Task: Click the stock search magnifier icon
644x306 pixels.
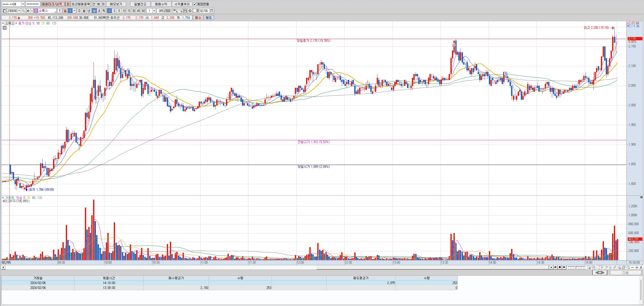Action: (x=23, y=11)
